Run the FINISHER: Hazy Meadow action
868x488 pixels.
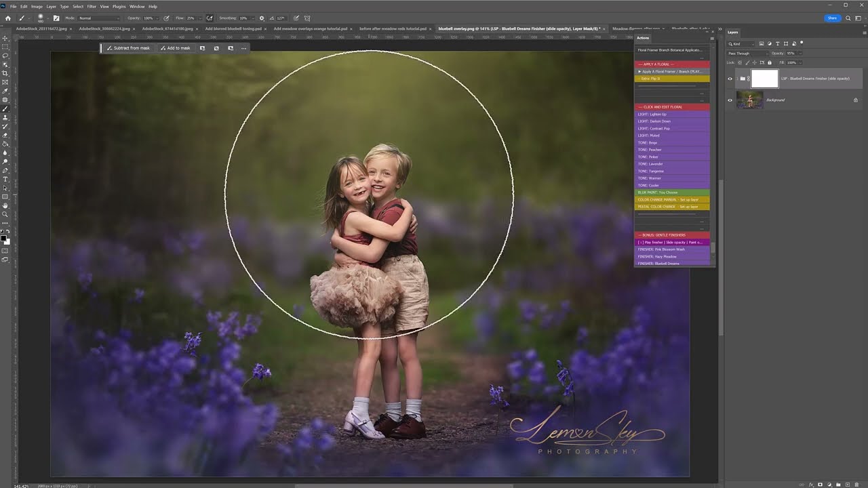tap(672, 256)
